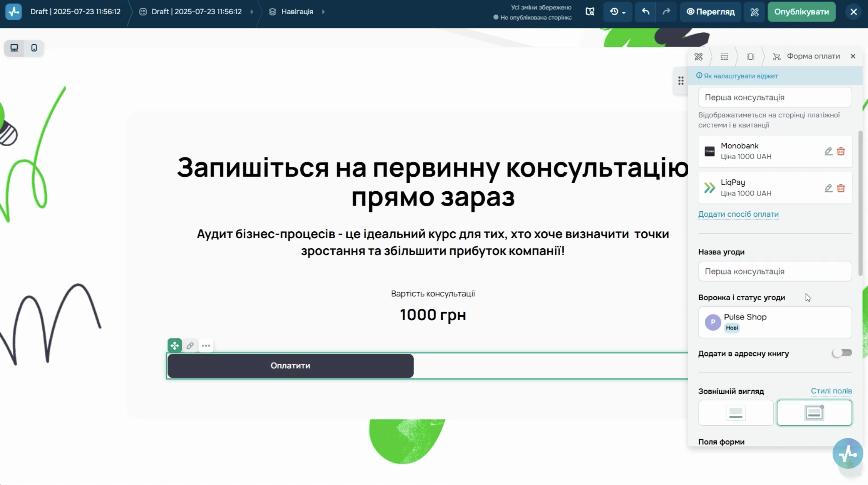Image resolution: width=868 pixels, height=485 pixels.
Task: Click Додати спосіб оплати link
Action: coord(738,214)
